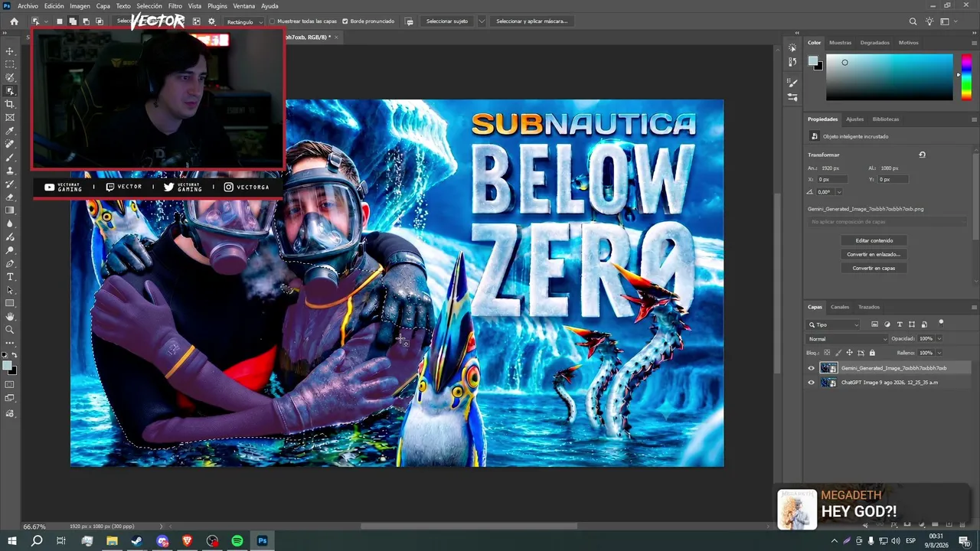Open the Windows Start menu
The width and height of the screenshot is (980, 551).
click(12, 541)
